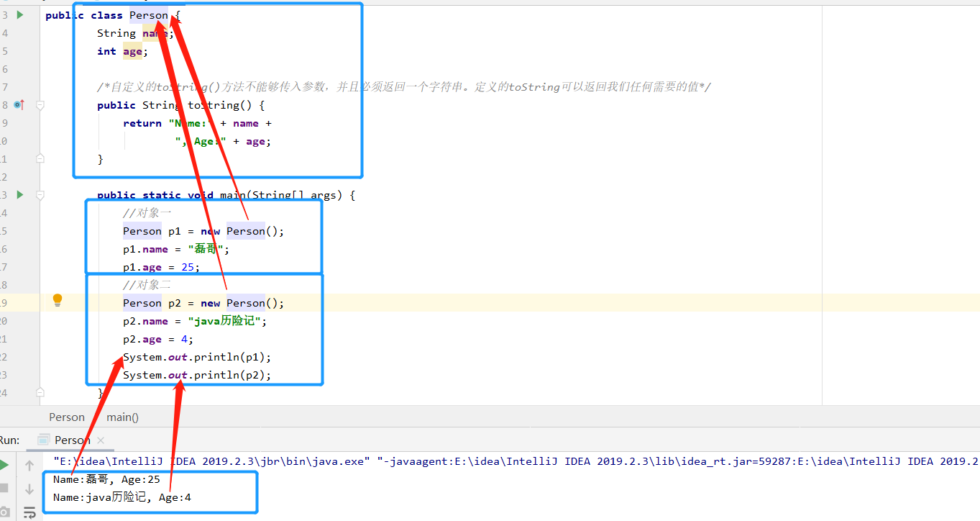Click the run gutter icon beside main method
This screenshot has width=980, height=521.
[x=19, y=195]
